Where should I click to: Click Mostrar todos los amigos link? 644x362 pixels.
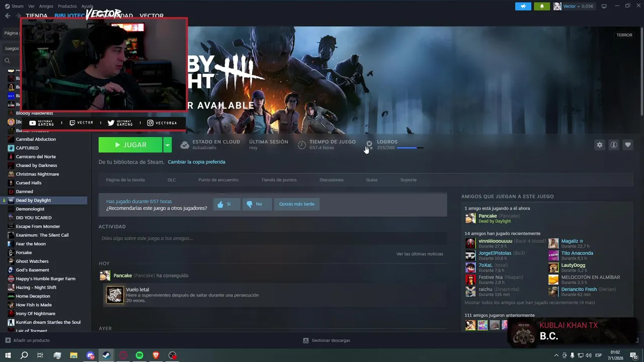pyautogui.click(x=530, y=303)
